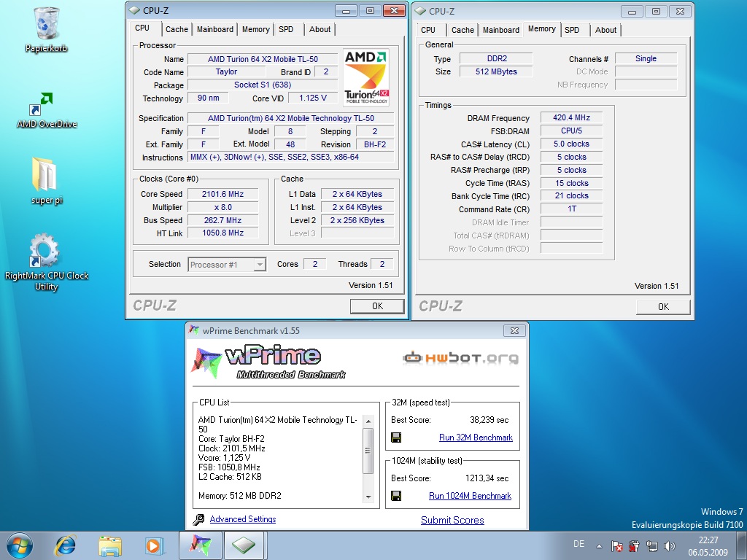Click the Bus Speed value 262.7 MHz

222,220
